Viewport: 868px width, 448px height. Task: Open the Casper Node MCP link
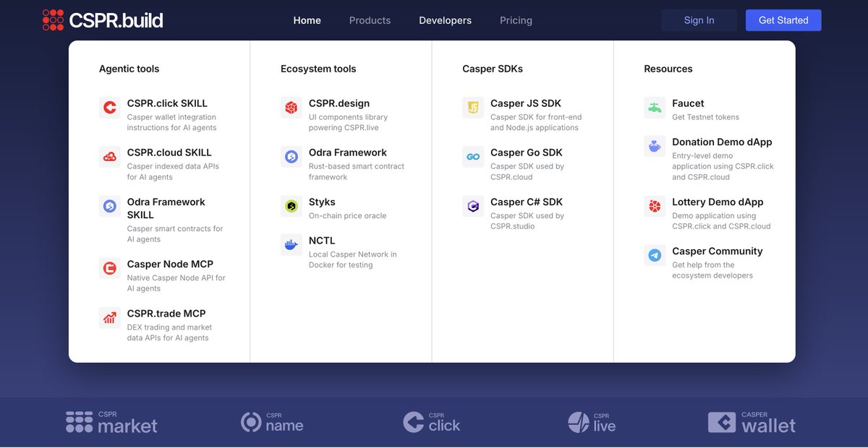170,264
